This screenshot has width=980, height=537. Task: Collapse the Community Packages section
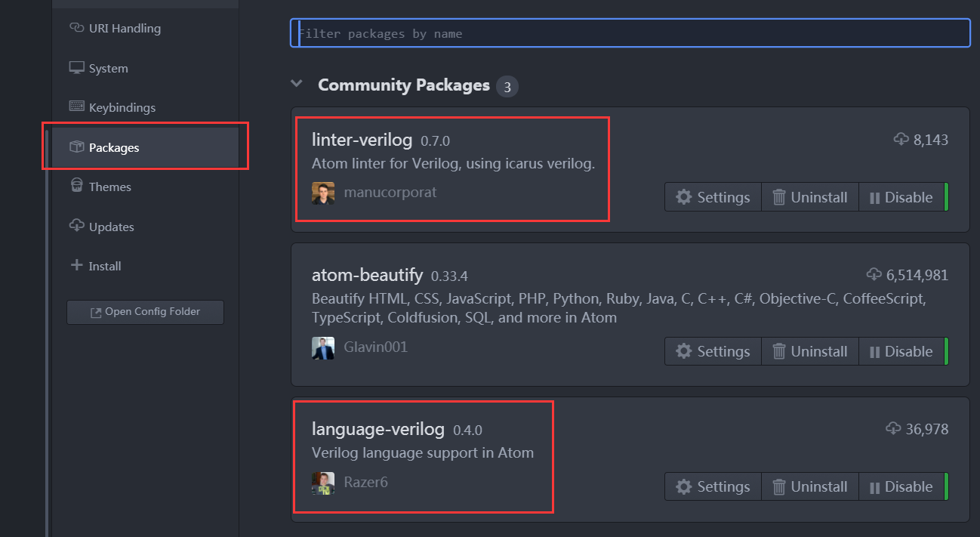296,84
